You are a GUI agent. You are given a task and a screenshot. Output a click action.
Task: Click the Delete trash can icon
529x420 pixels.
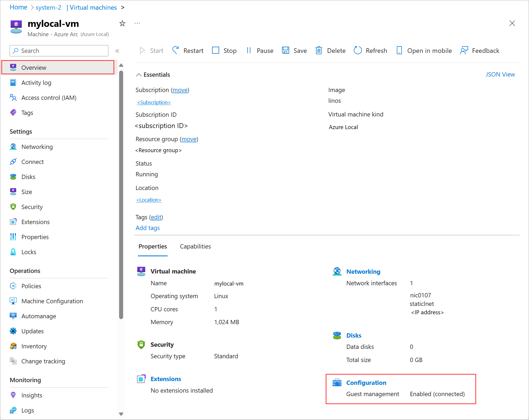click(318, 50)
